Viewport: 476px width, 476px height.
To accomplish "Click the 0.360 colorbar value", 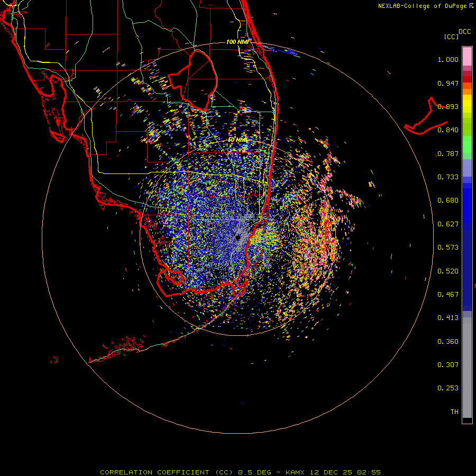I will coord(448,342).
